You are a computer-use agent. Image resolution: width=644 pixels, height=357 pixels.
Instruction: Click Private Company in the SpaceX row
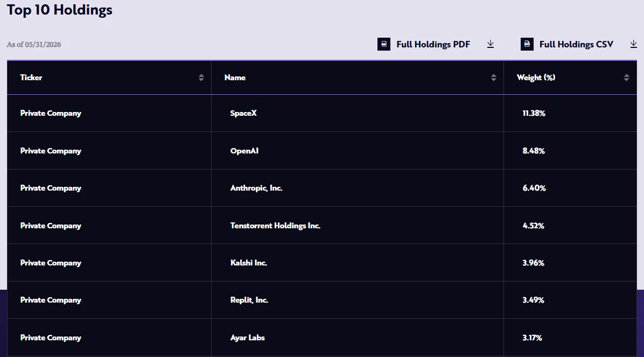pyautogui.click(x=51, y=114)
